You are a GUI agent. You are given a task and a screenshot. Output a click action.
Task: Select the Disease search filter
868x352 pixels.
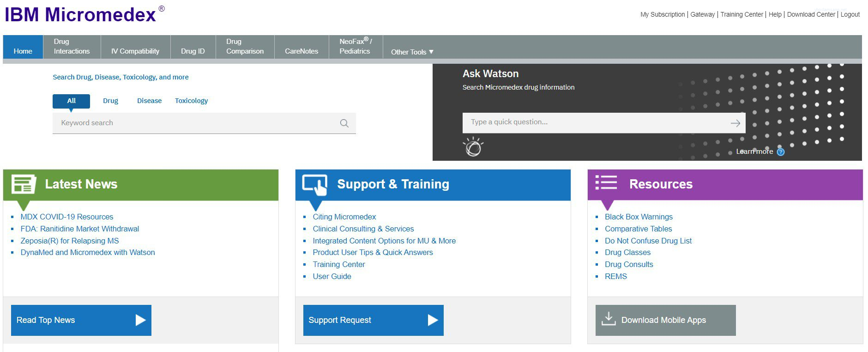click(149, 101)
